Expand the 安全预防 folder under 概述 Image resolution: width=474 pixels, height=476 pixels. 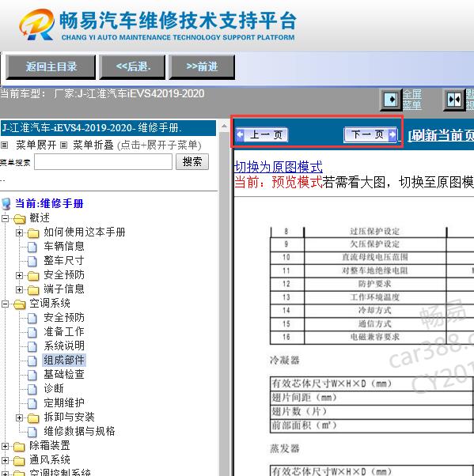pyautogui.click(x=19, y=275)
